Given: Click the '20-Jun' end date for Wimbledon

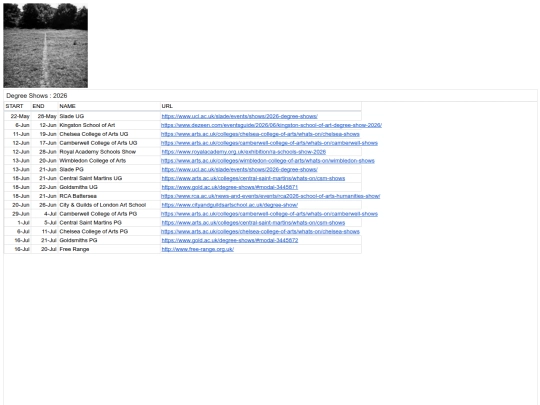Looking at the screenshot, I should tap(44, 161).
